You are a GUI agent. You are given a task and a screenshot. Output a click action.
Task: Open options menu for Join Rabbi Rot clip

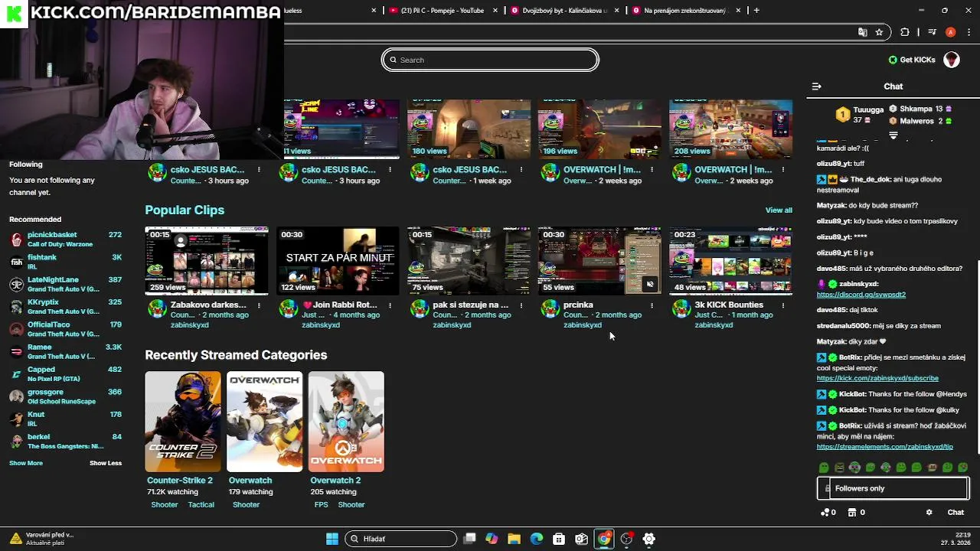pos(390,305)
